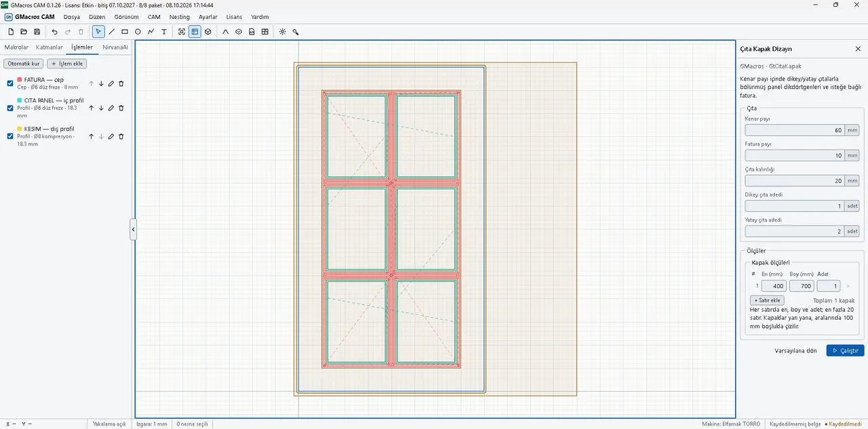Screen dimensions: 868x429
Task: Run the macro with Çalıştır button
Action: coord(845,350)
